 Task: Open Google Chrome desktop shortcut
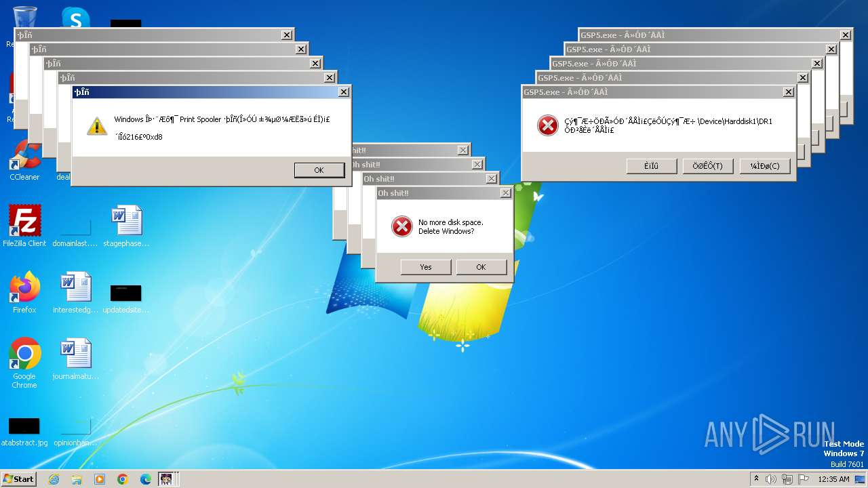point(24,363)
